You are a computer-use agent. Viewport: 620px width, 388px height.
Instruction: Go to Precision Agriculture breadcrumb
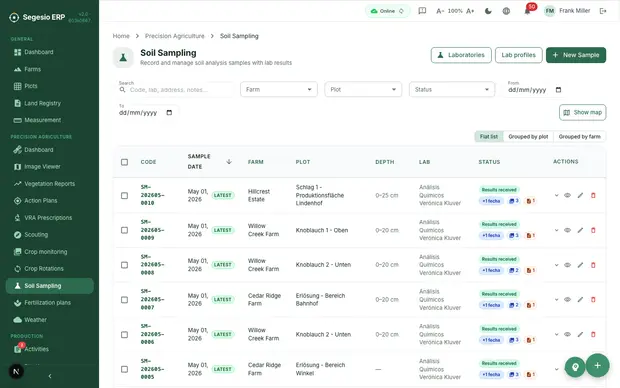click(174, 36)
